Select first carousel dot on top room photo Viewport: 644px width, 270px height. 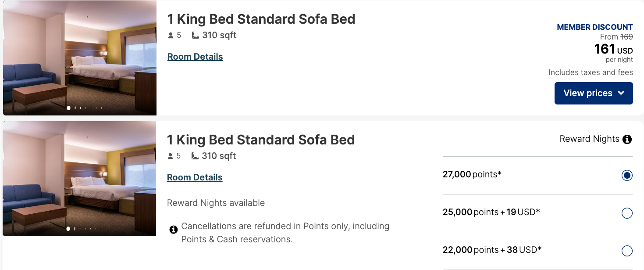(x=69, y=108)
